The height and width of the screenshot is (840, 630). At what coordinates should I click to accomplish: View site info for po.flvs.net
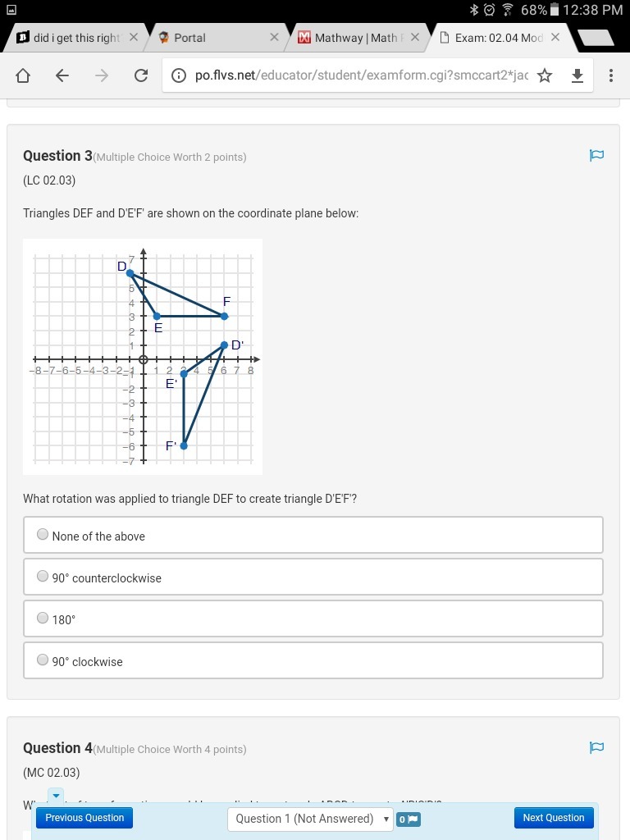178,75
